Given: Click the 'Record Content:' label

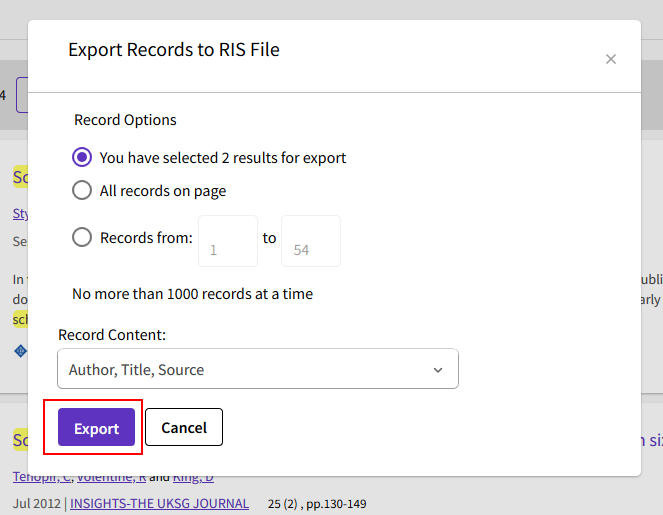Looking at the screenshot, I should tap(112, 335).
